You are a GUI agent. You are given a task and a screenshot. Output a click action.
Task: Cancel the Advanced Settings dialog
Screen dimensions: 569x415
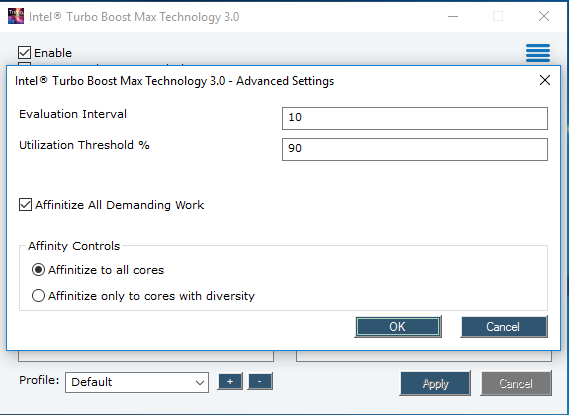[504, 327]
